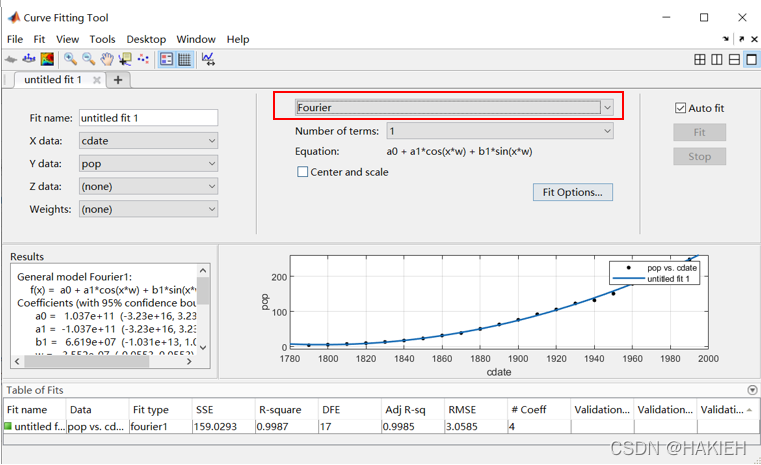The height and width of the screenshot is (465, 761).
Task: Click the 'pop vs. cdate' legend entry
Action: click(x=672, y=268)
